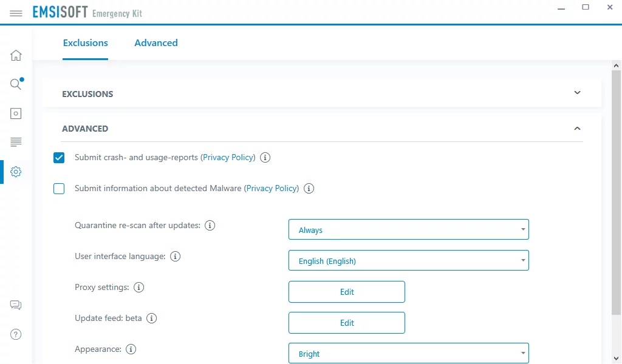Open the hamburger menu
The width and height of the screenshot is (622, 364).
click(x=16, y=13)
